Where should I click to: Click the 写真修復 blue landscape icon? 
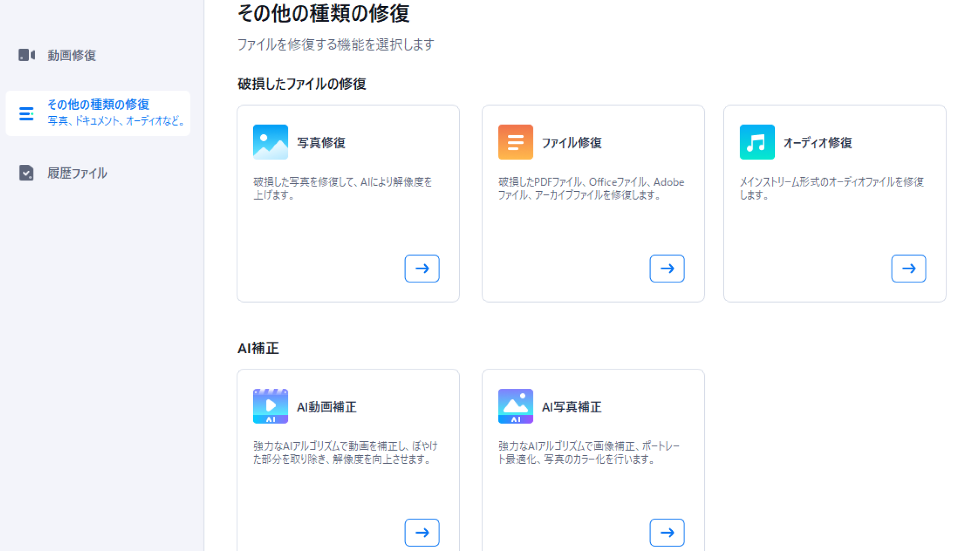click(x=271, y=142)
